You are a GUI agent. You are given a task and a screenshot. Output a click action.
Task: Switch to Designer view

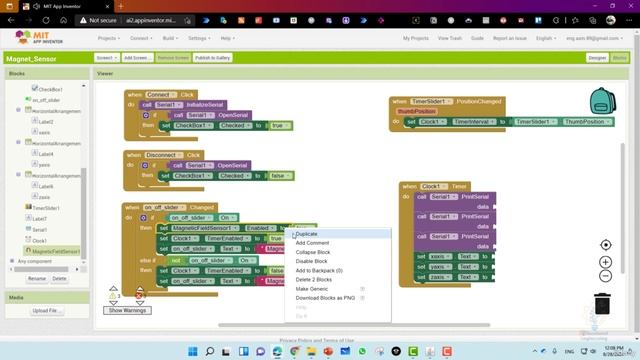(597, 58)
